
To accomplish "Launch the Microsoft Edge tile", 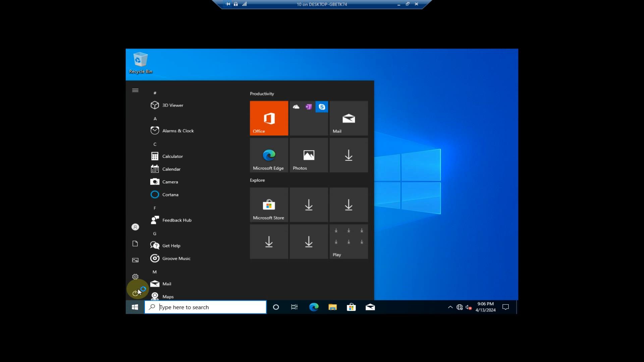I will point(269,155).
